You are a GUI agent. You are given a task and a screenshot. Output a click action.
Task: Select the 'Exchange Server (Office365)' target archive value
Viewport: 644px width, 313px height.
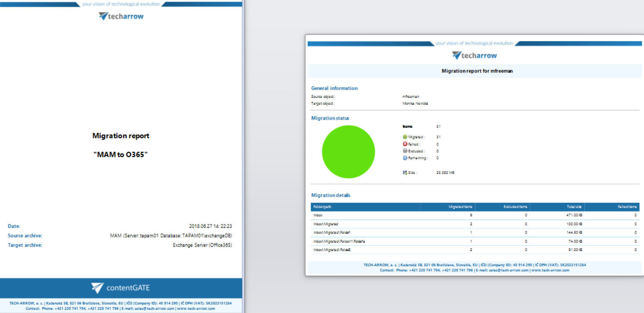click(x=203, y=245)
